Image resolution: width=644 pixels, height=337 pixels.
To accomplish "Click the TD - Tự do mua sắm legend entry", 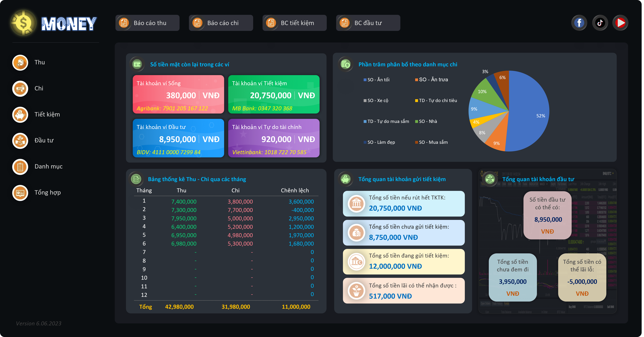I will pos(386,121).
